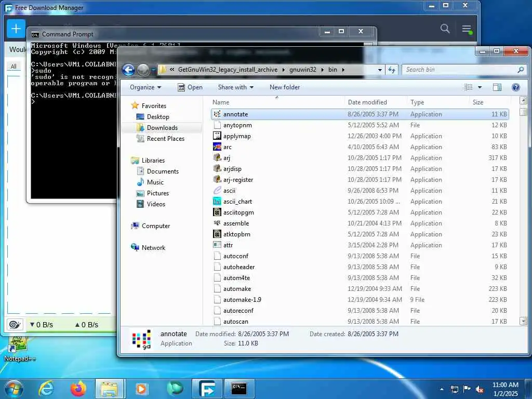Select the arj application icon
Viewport: 532px width, 399px height.
point(217,157)
